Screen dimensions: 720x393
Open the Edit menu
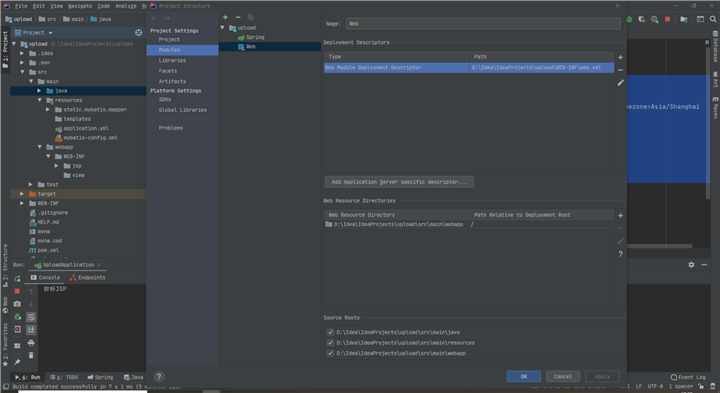pyautogui.click(x=39, y=6)
